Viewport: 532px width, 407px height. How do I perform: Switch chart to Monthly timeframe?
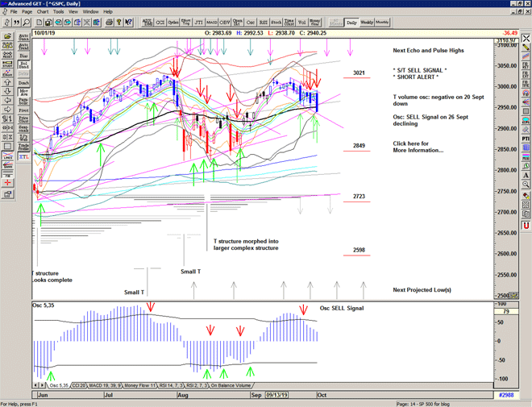click(382, 23)
